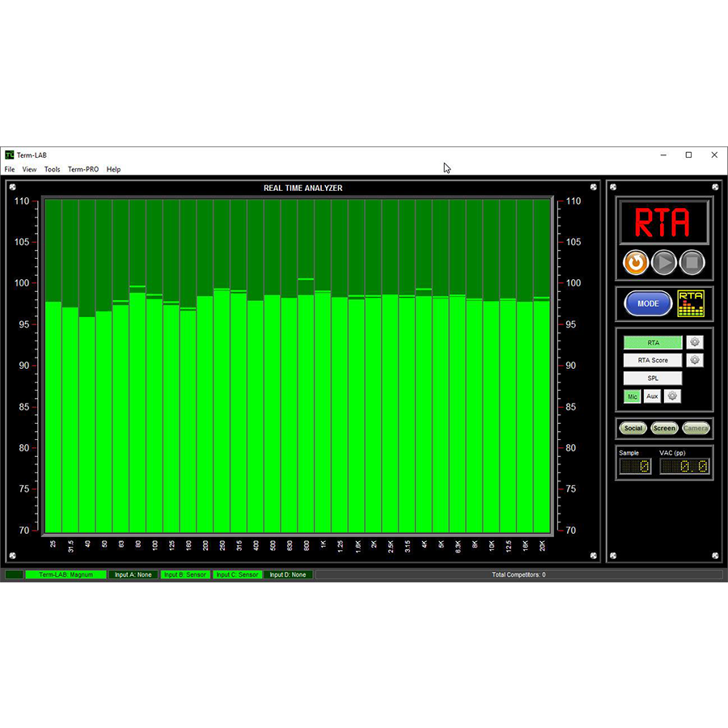Expand the View menu
This screenshot has width=728, height=728.
(30, 170)
